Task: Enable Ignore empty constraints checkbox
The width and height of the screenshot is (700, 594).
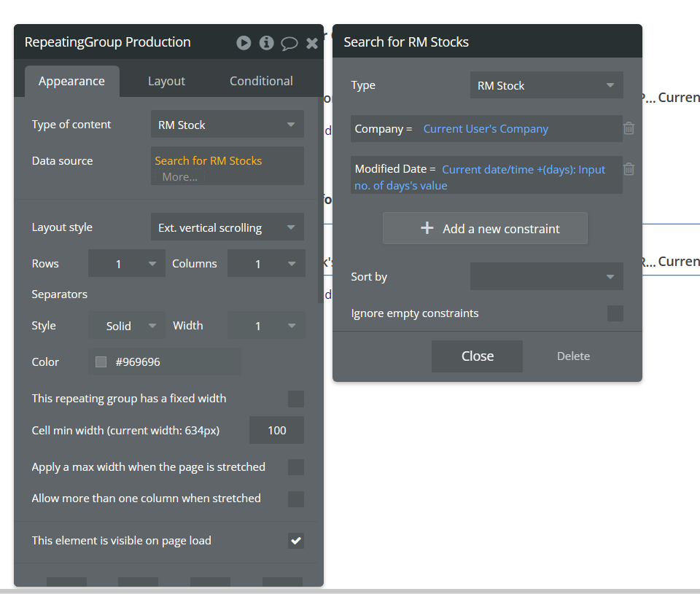Action: [615, 313]
